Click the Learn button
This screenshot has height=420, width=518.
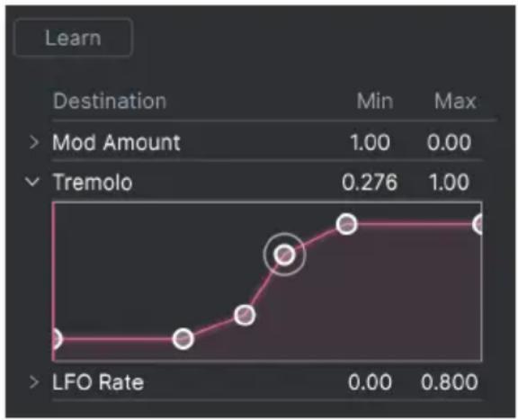tap(73, 38)
